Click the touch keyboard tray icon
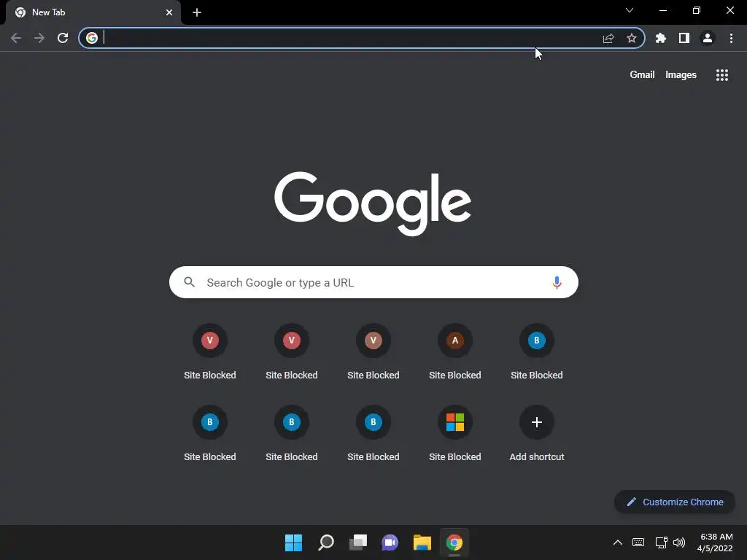 click(x=638, y=542)
